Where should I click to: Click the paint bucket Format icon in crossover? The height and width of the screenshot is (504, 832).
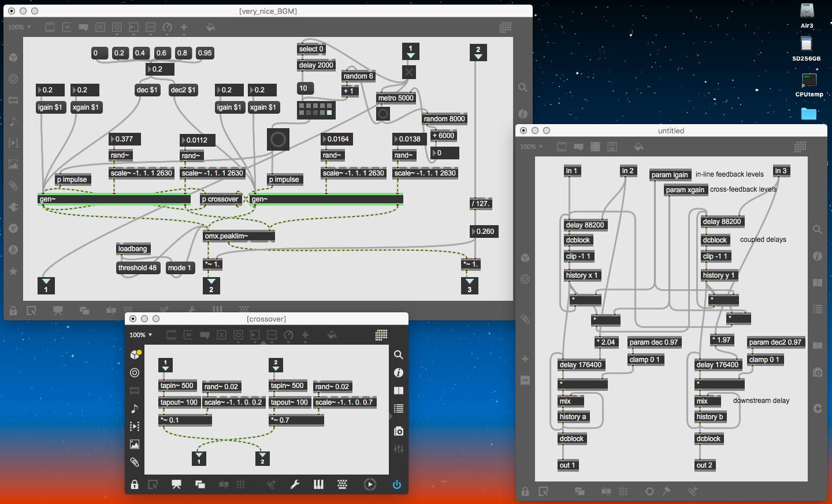[332, 335]
